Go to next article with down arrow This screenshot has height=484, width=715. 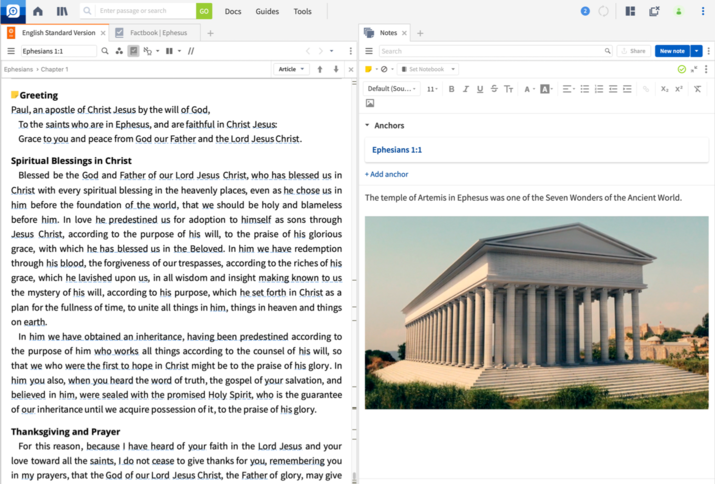336,69
